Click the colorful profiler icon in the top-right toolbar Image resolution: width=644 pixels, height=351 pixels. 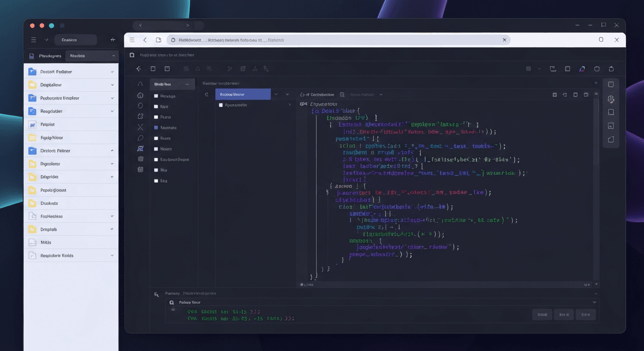tap(582, 69)
